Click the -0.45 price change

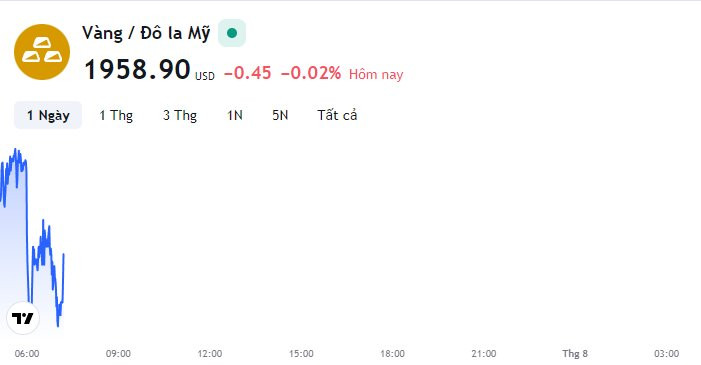pos(247,72)
